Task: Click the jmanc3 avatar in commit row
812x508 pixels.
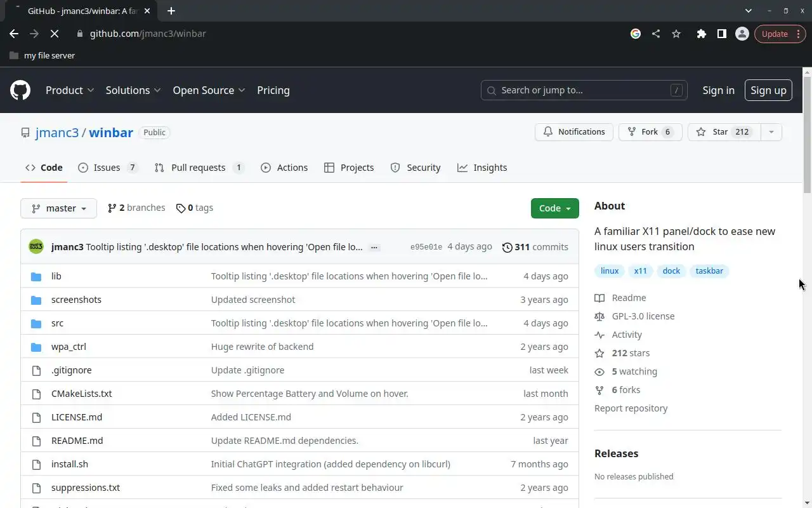Action: pyautogui.click(x=36, y=246)
